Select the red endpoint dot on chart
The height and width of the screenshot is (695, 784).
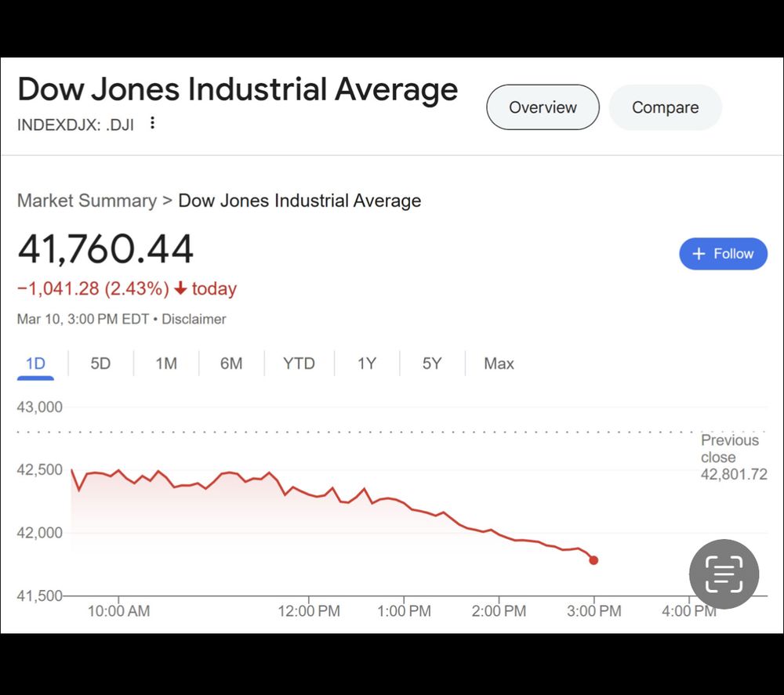tap(593, 560)
